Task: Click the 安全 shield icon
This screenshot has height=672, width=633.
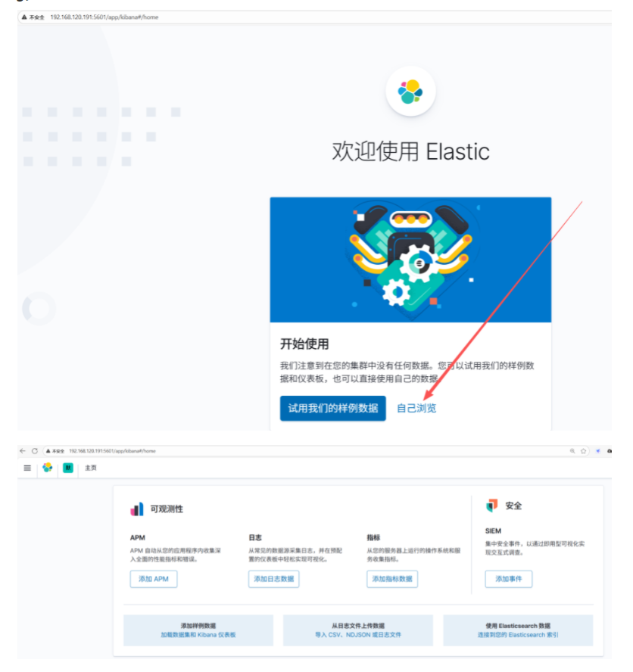Action: point(492,506)
